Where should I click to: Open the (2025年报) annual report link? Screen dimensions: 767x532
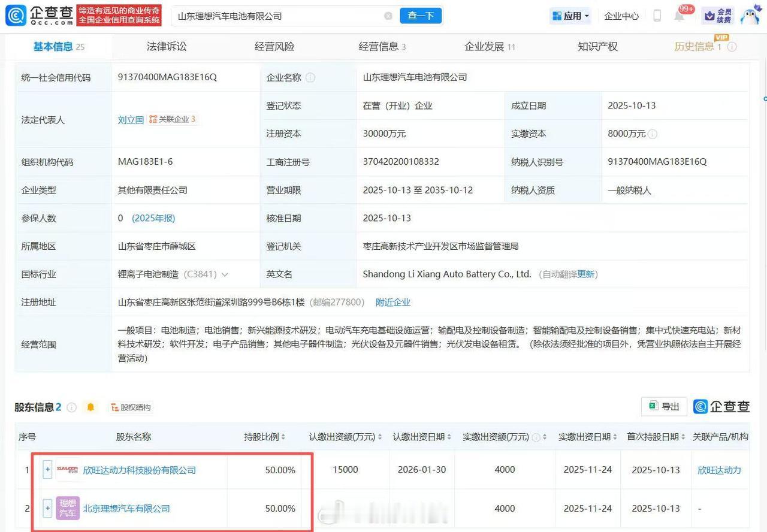[153, 218]
